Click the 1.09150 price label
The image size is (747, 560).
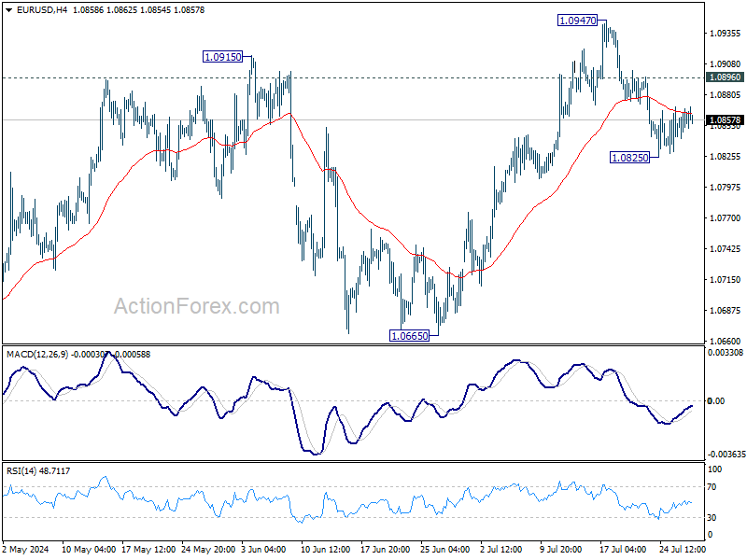(222, 57)
